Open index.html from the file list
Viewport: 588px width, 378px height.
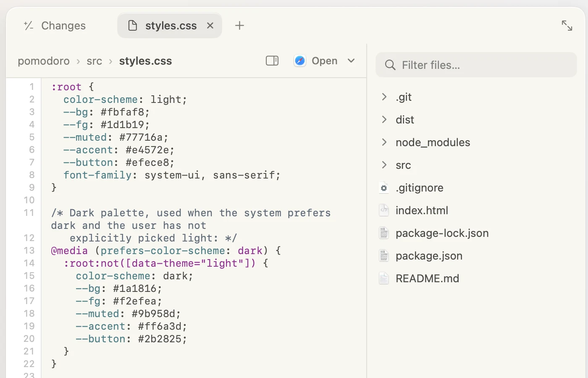476,210
